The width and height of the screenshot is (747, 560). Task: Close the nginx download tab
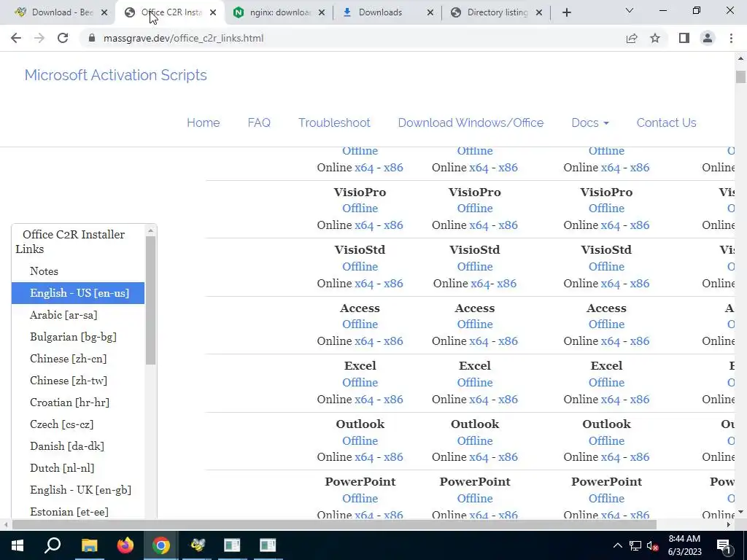click(x=322, y=12)
